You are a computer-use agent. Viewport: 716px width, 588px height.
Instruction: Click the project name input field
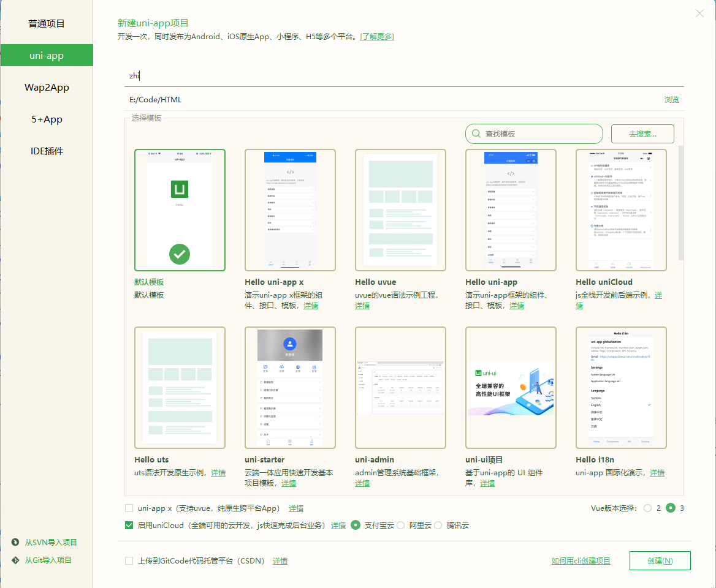tap(404, 75)
